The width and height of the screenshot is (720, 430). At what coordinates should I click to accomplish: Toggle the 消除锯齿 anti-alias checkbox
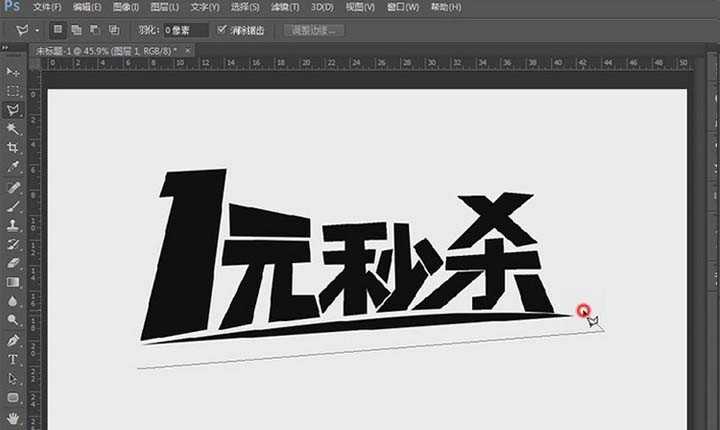click(x=222, y=30)
